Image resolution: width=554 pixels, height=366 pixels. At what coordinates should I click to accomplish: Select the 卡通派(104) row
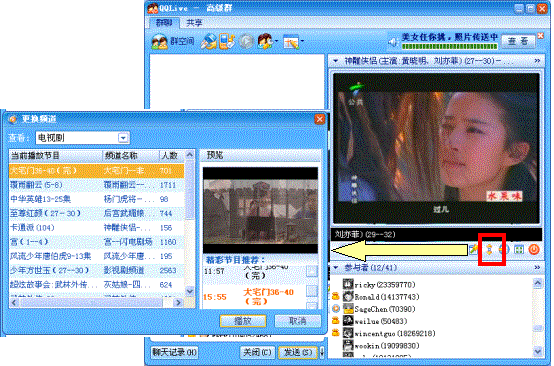pyautogui.click(x=96, y=228)
